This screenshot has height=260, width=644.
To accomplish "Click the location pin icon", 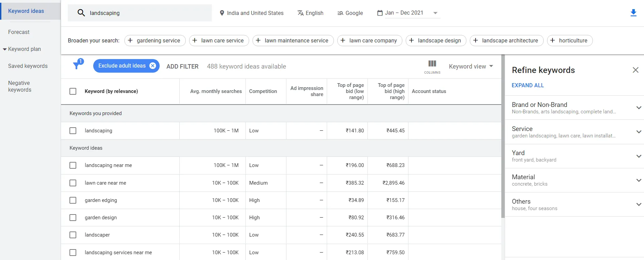I will [x=222, y=13].
